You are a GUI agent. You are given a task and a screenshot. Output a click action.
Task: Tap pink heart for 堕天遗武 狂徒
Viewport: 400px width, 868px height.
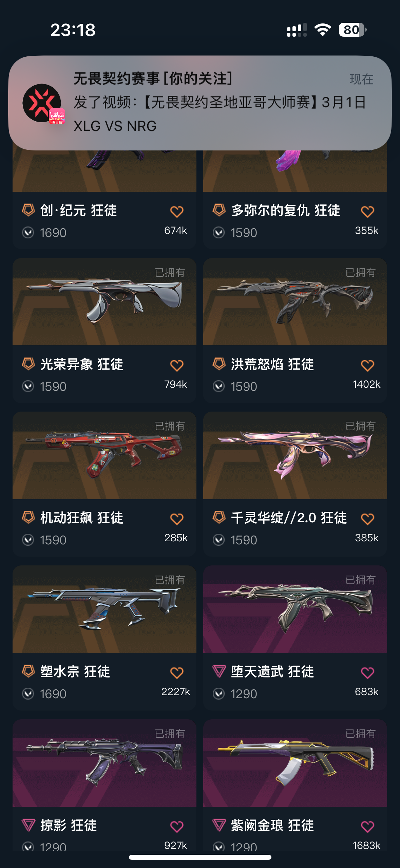[x=367, y=673]
